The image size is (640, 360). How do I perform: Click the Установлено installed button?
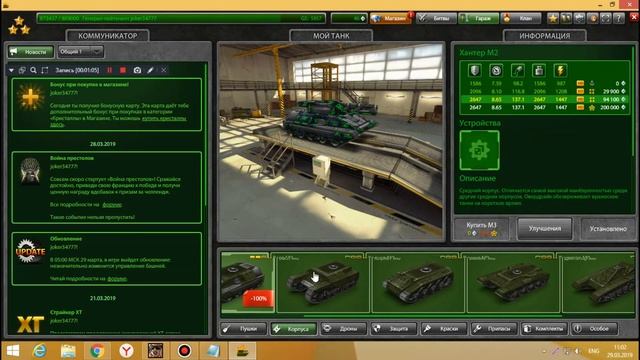[x=608, y=229]
